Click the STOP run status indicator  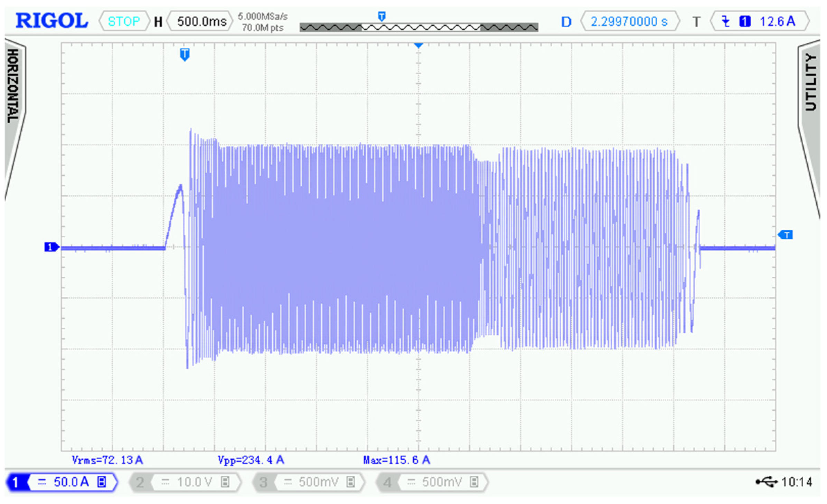click(124, 21)
